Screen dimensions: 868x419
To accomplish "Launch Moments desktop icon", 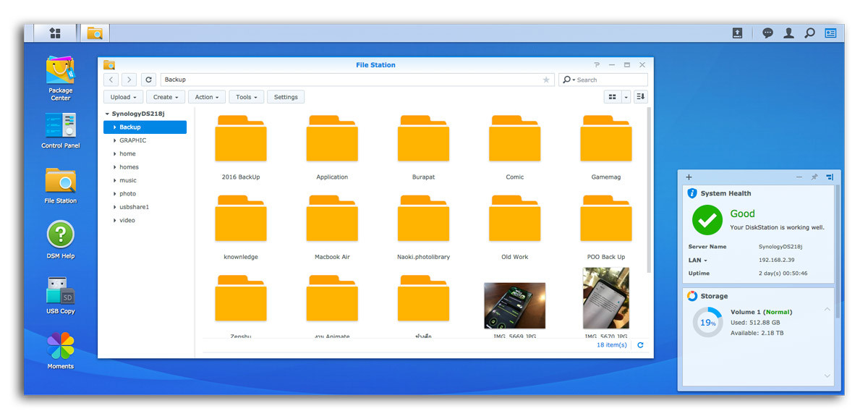I will point(61,351).
